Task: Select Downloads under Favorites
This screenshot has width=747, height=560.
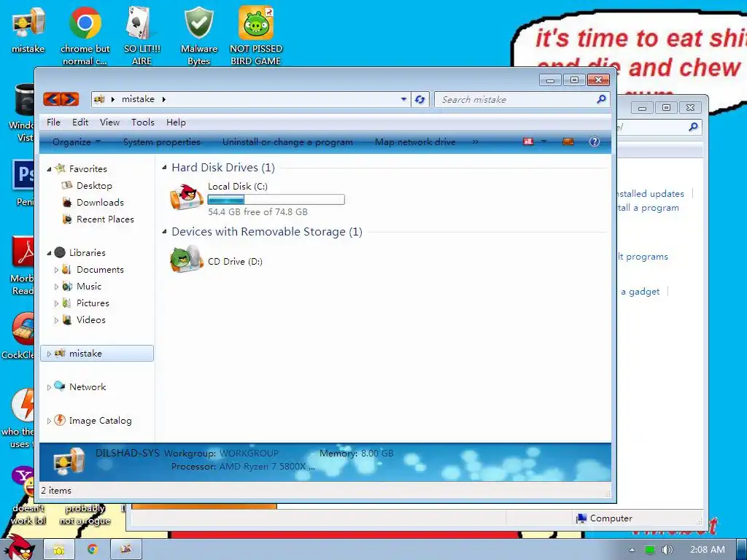Action: (100, 203)
